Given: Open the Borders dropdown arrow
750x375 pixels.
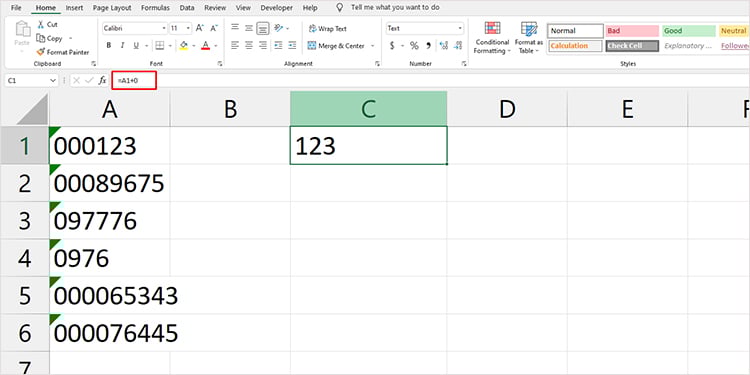Looking at the screenshot, I should [x=170, y=46].
